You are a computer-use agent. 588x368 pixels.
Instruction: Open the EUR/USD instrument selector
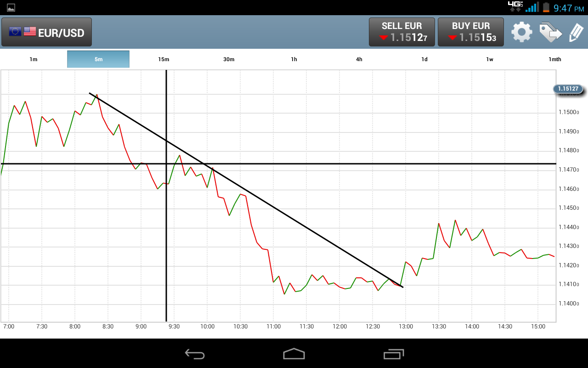click(46, 32)
